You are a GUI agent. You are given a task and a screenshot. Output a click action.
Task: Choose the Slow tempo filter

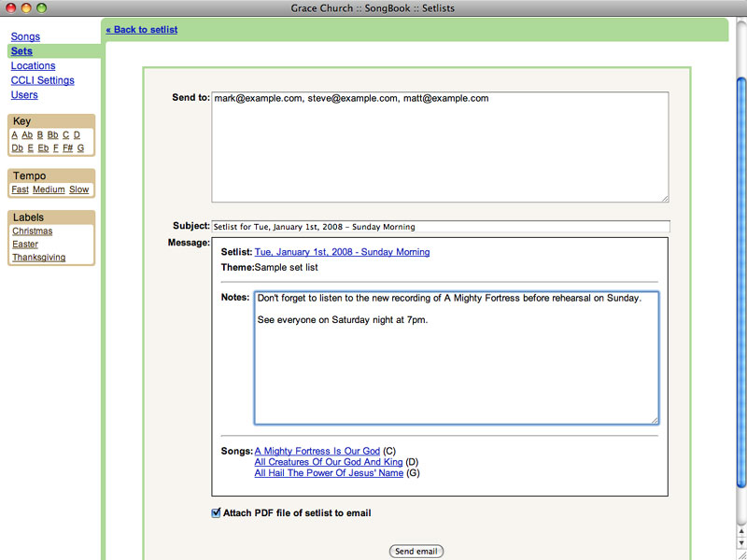click(79, 189)
